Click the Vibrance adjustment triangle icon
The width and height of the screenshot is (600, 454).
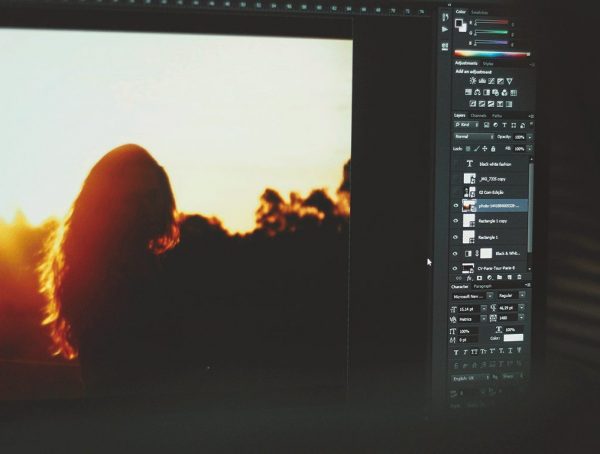pos(509,80)
